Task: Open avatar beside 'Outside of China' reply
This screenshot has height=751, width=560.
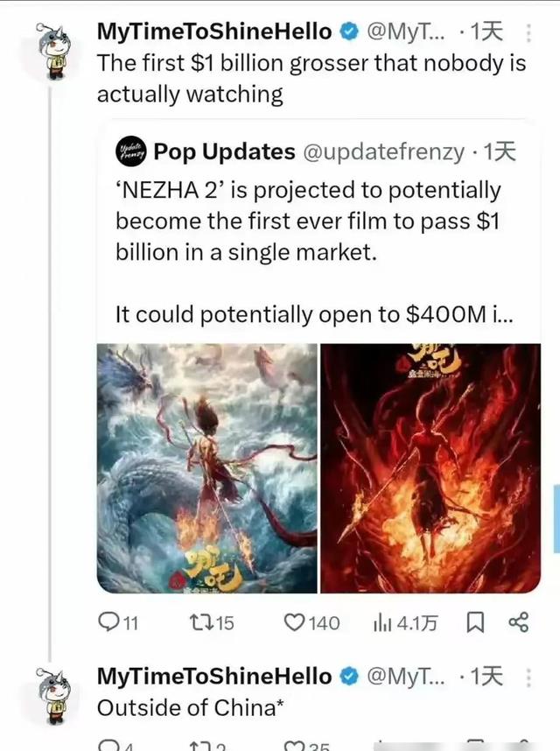Action: (52, 696)
